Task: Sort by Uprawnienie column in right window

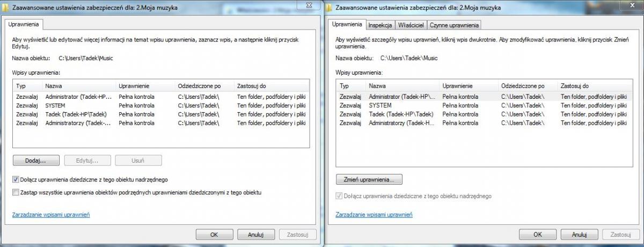Action: [x=469, y=86]
